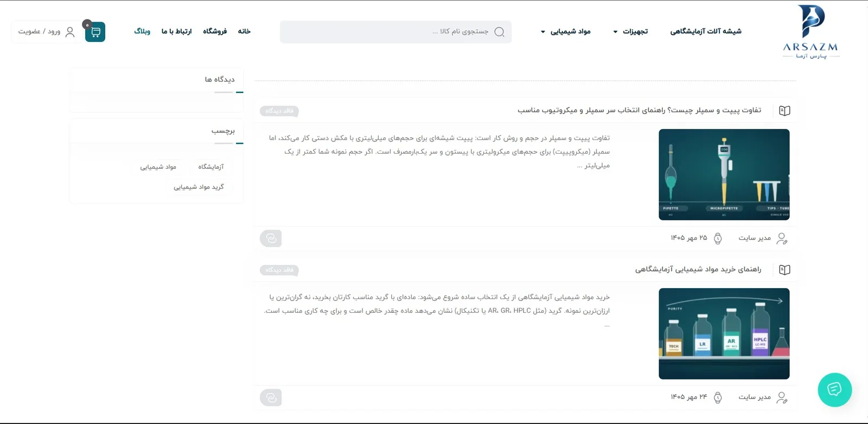Click author icon on ۲۵ مهر post
The height and width of the screenshot is (424, 868).
(x=782, y=238)
